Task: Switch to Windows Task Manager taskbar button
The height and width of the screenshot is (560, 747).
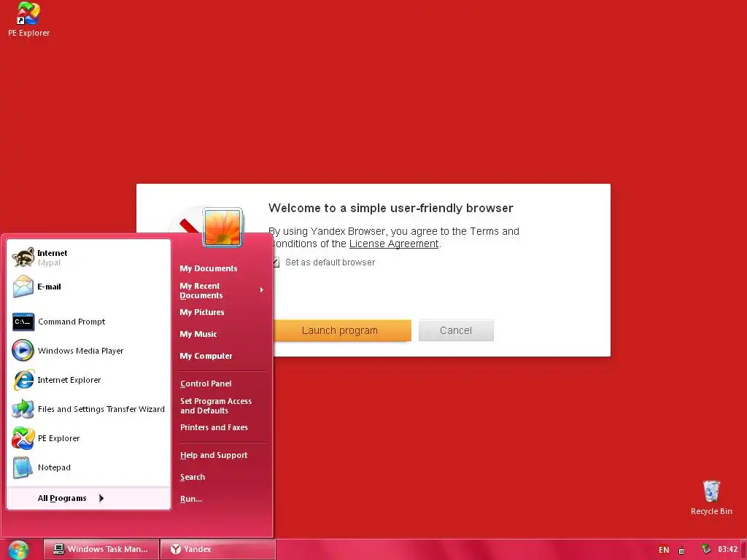Action: tap(101, 549)
